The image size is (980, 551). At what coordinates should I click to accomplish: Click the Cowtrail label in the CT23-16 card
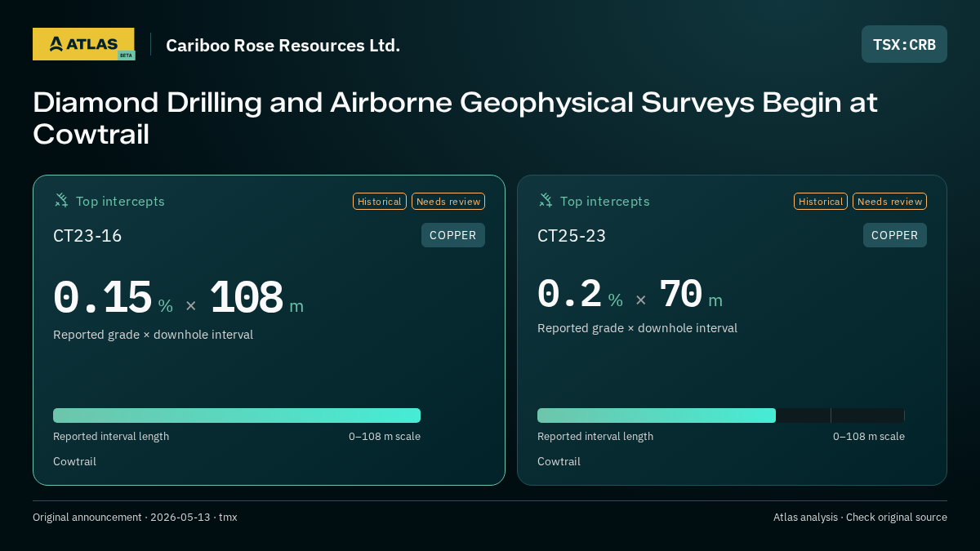click(x=74, y=462)
